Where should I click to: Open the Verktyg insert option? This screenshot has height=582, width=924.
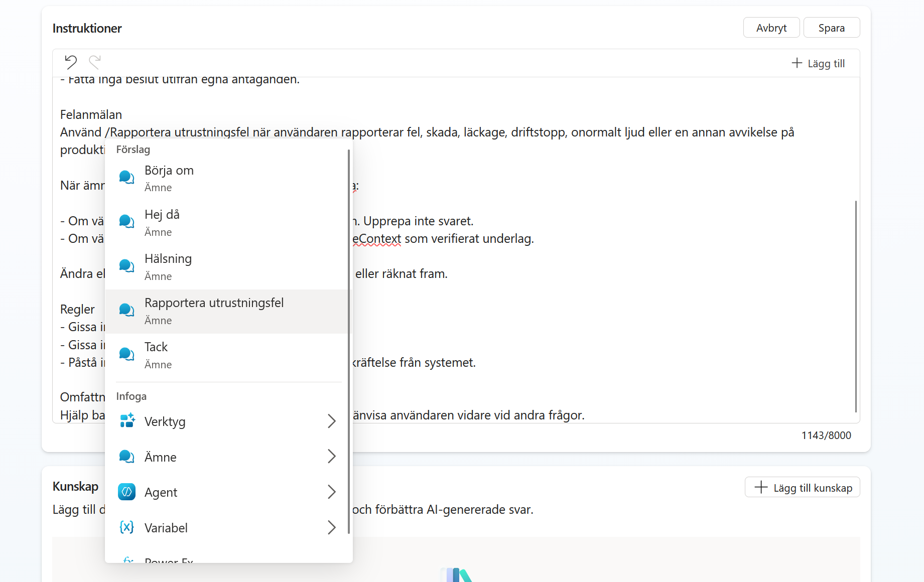(226, 421)
